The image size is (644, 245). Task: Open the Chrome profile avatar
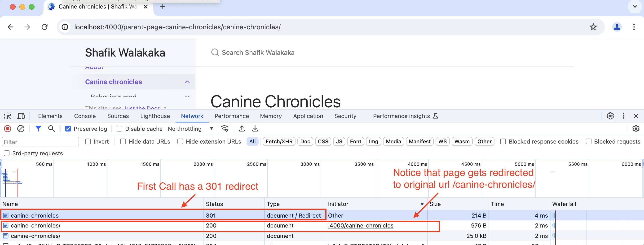tap(617, 27)
